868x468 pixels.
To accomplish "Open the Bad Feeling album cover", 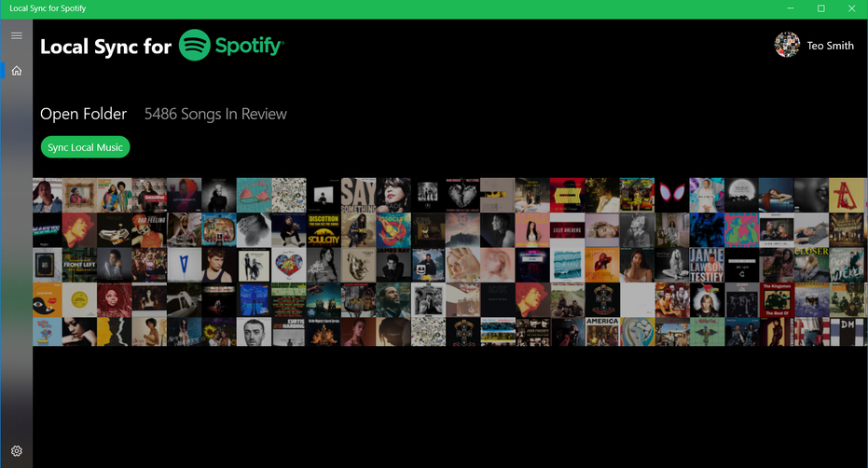I will pos(149,230).
